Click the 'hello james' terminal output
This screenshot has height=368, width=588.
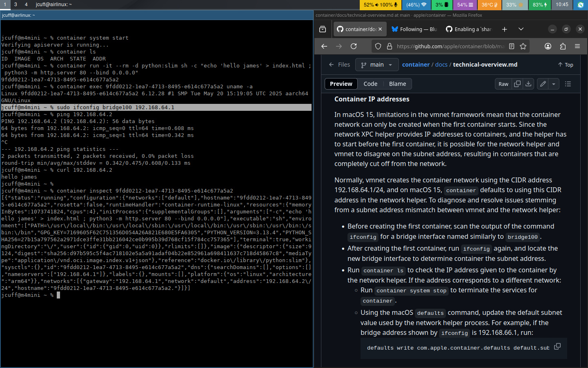(19, 177)
